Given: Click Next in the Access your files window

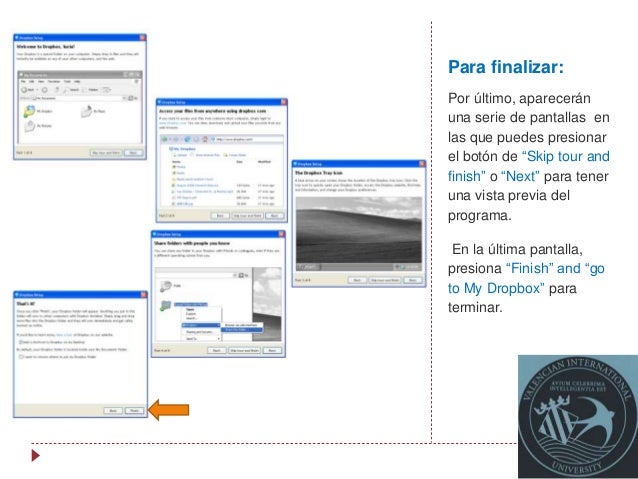Looking at the screenshot, I should 275,216.
